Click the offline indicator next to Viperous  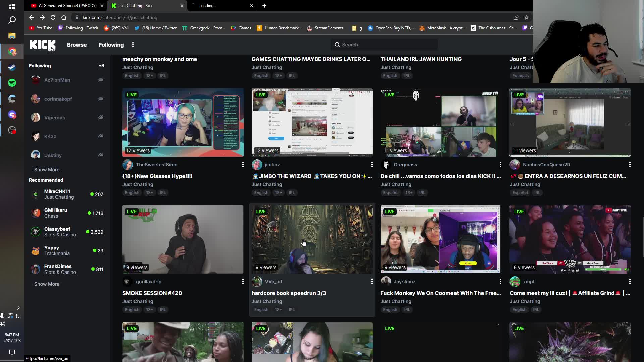pos(101,117)
